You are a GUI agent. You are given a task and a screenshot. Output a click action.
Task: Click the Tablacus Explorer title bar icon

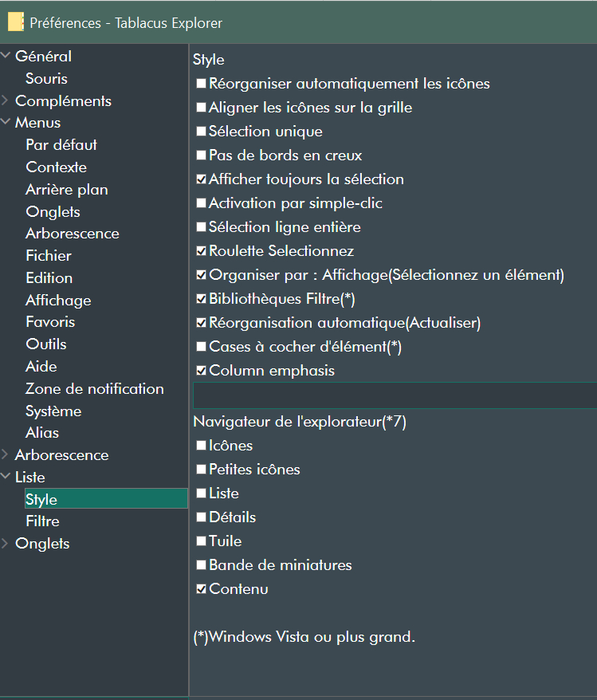point(14,22)
